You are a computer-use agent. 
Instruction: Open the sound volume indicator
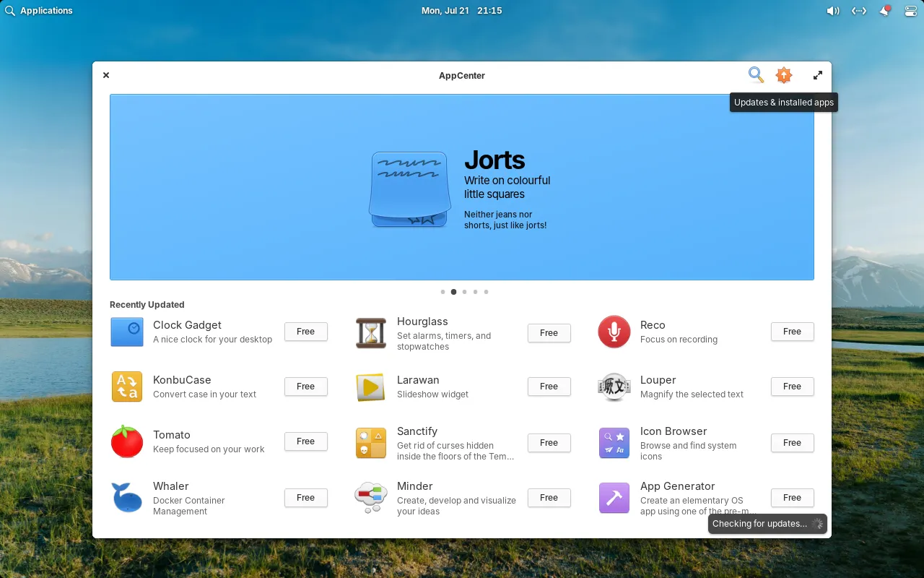(x=832, y=11)
